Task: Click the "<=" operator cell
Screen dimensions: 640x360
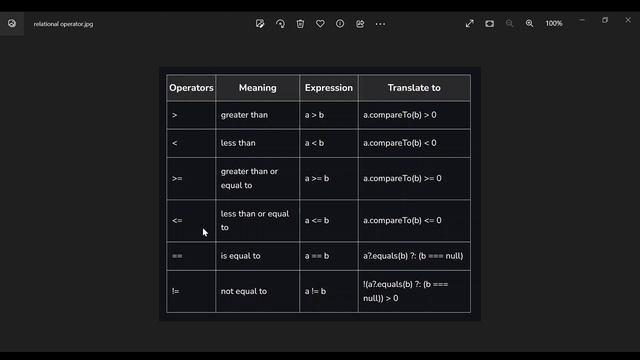Action: [191, 220]
